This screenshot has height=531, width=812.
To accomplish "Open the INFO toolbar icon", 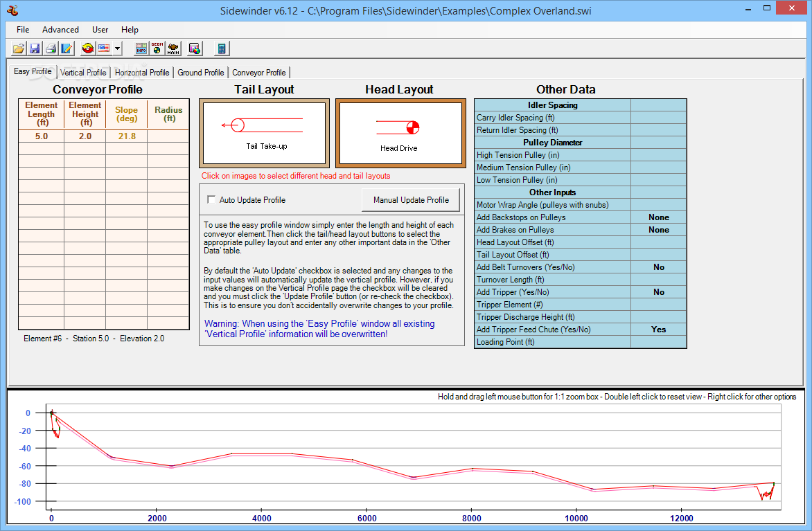I will click(141, 48).
